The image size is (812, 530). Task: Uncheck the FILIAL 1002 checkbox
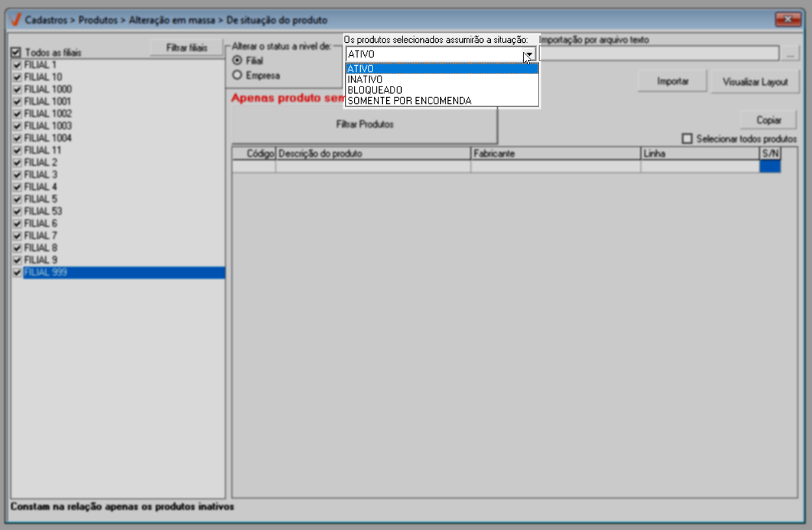(18, 114)
